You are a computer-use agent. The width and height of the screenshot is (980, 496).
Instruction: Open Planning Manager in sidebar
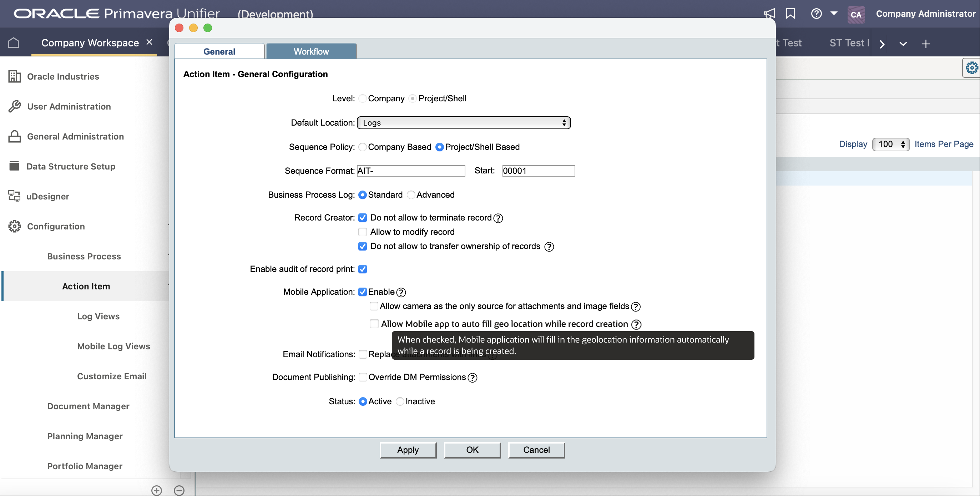[x=85, y=437]
